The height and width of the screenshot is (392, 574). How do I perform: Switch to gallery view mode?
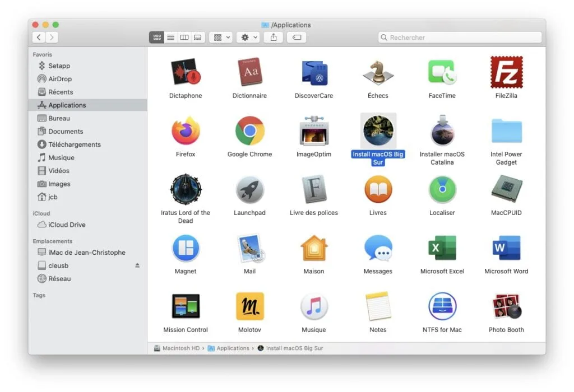click(198, 38)
